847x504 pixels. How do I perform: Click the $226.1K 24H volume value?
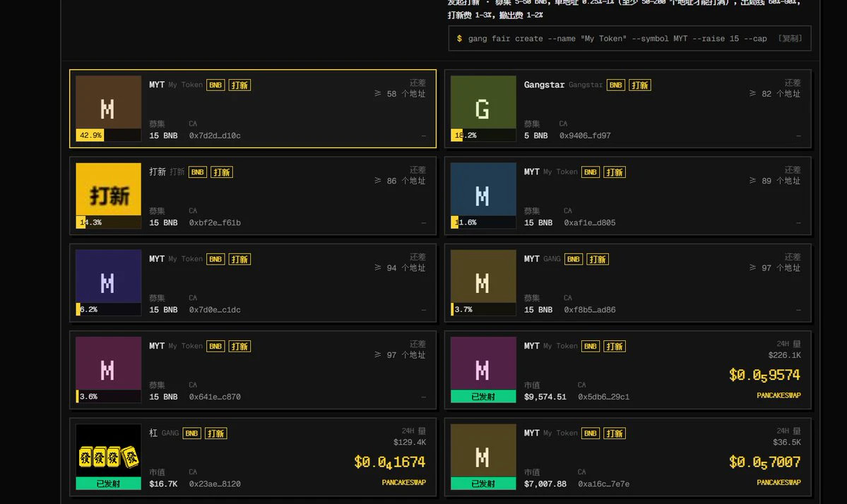(784, 355)
